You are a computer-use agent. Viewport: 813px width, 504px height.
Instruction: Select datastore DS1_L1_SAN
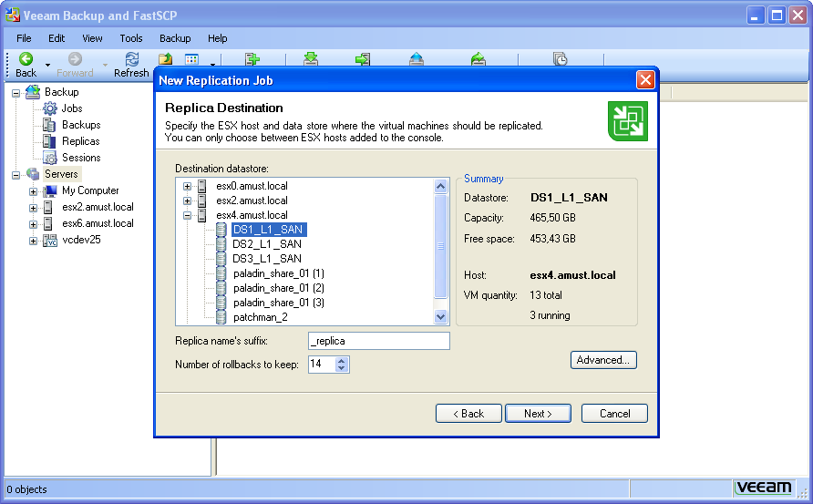[x=269, y=230]
